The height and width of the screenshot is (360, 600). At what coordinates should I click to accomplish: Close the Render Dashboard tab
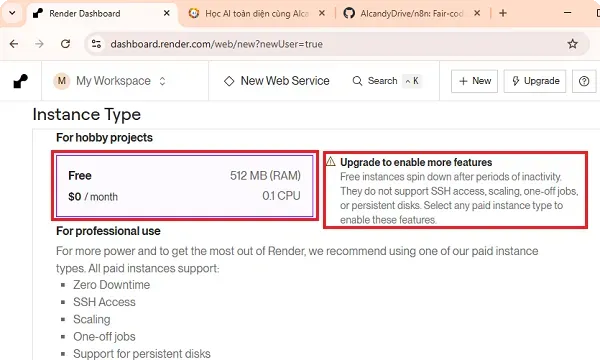point(166,13)
